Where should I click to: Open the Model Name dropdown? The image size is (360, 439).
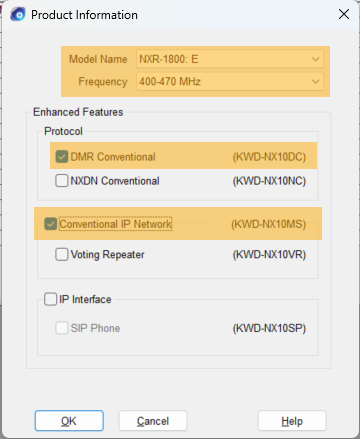[x=230, y=59]
